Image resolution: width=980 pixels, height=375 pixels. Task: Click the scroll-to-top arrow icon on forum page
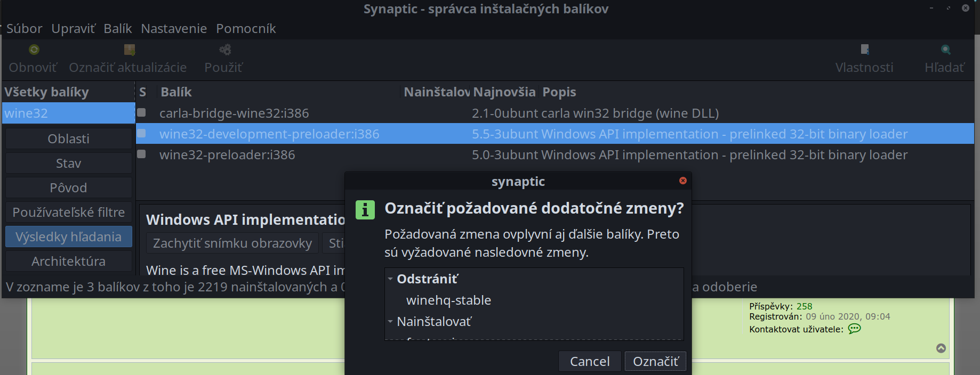click(x=941, y=348)
